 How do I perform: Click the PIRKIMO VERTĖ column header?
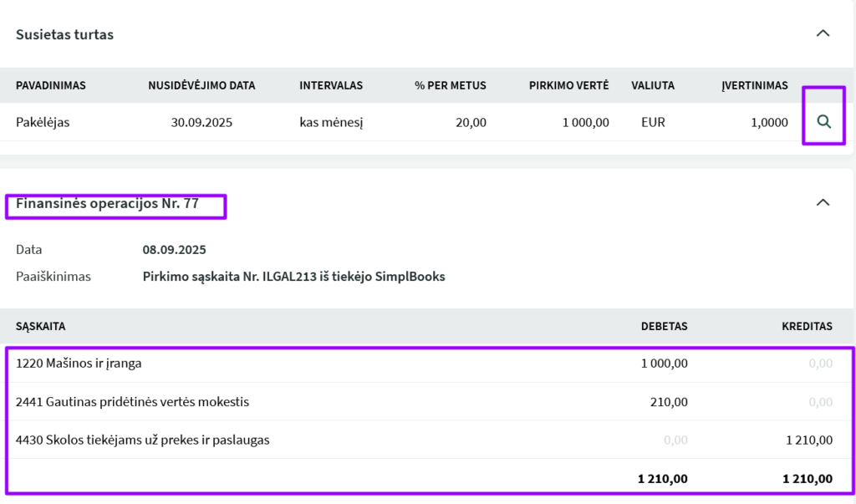pos(568,85)
